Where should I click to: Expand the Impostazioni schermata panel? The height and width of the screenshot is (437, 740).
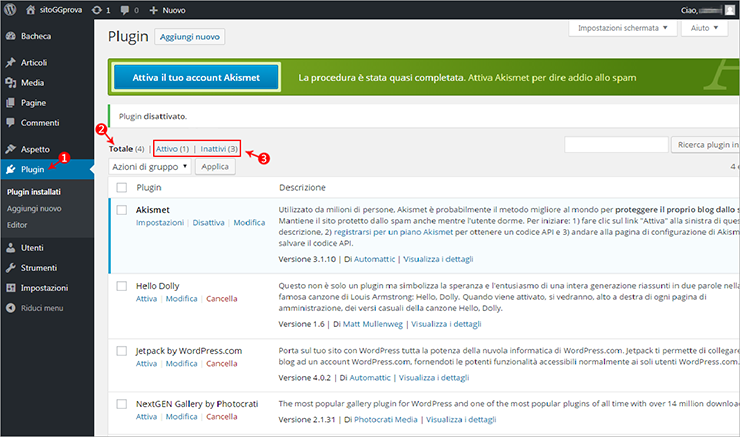coord(622,28)
